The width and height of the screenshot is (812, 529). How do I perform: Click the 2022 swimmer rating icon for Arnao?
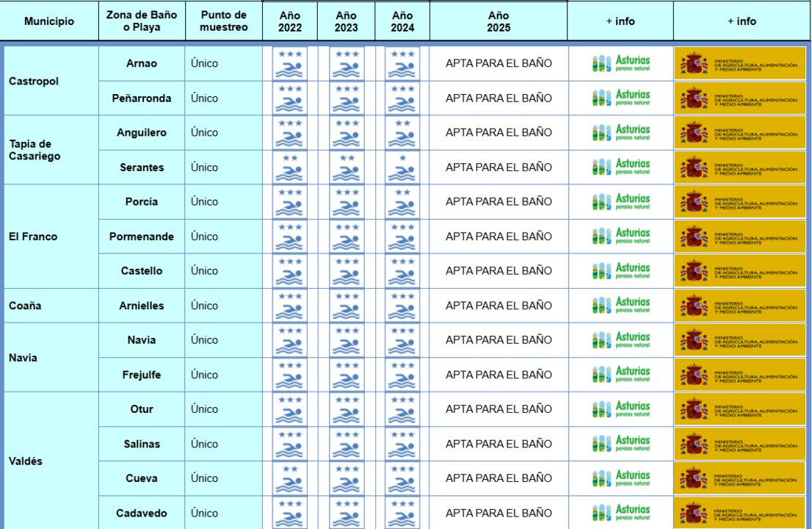click(x=289, y=63)
